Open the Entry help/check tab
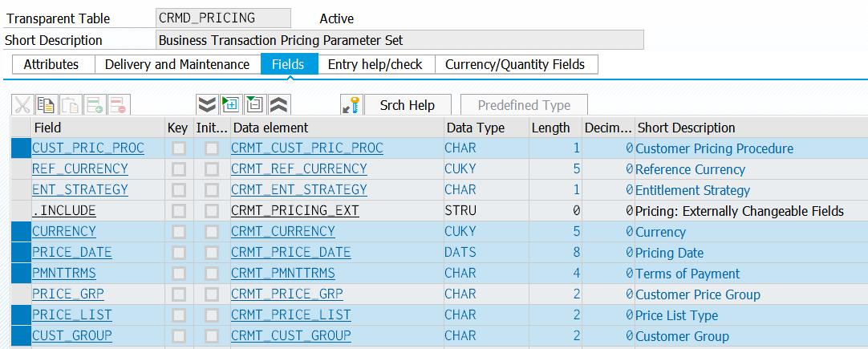Screen dimensions: 868x349 pyautogui.click(x=375, y=64)
